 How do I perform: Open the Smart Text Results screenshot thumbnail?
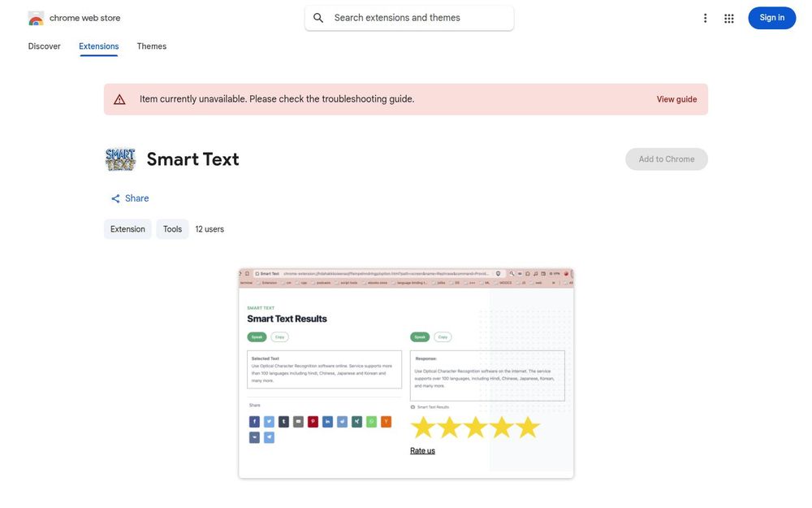point(406,373)
